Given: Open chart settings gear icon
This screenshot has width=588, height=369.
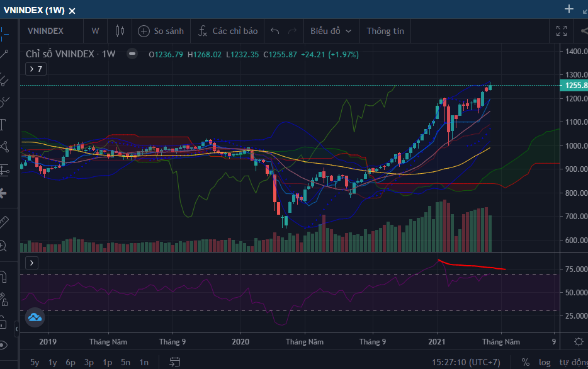Looking at the screenshot, I should click(579, 341).
